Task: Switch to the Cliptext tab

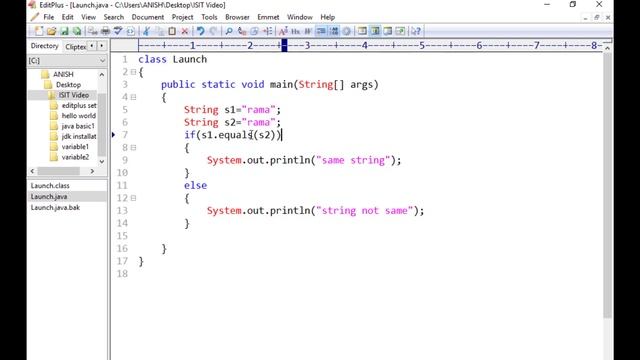Action: tap(75, 47)
